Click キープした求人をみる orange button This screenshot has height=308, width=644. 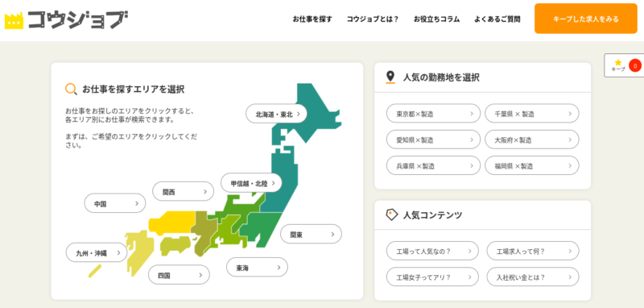[586, 19]
